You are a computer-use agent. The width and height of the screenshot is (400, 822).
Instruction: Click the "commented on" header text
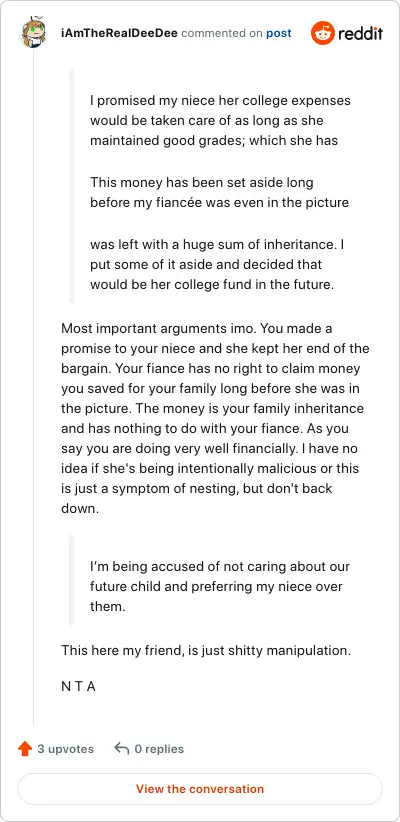coord(222,34)
